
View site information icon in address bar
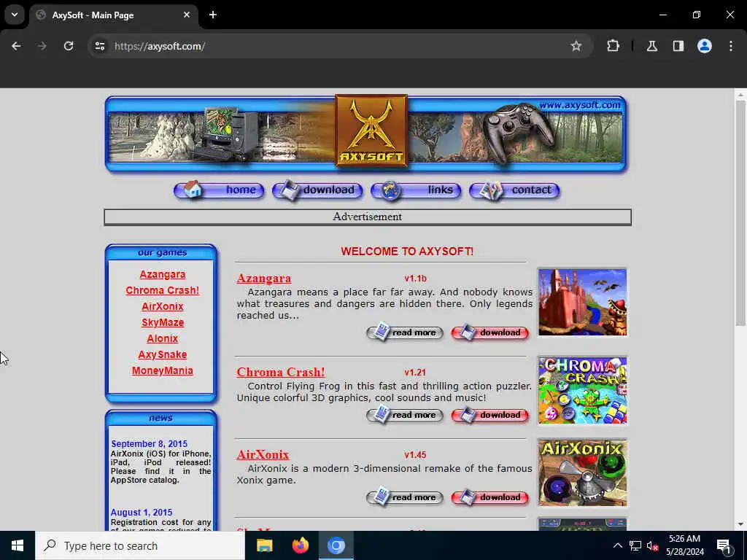click(99, 46)
